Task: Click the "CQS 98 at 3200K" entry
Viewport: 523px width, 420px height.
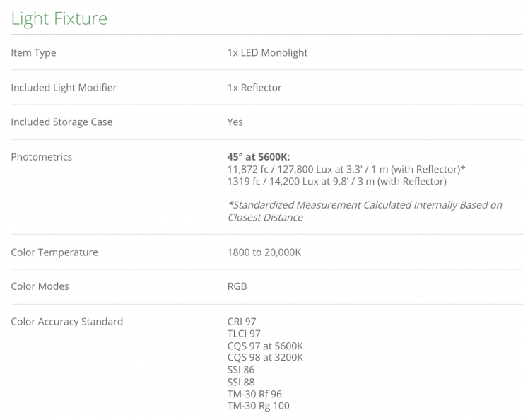Action: (265, 358)
